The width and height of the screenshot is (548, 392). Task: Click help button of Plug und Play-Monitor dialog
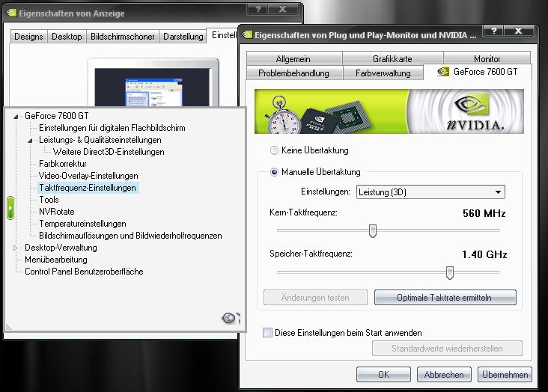pyautogui.click(x=494, y=31)
